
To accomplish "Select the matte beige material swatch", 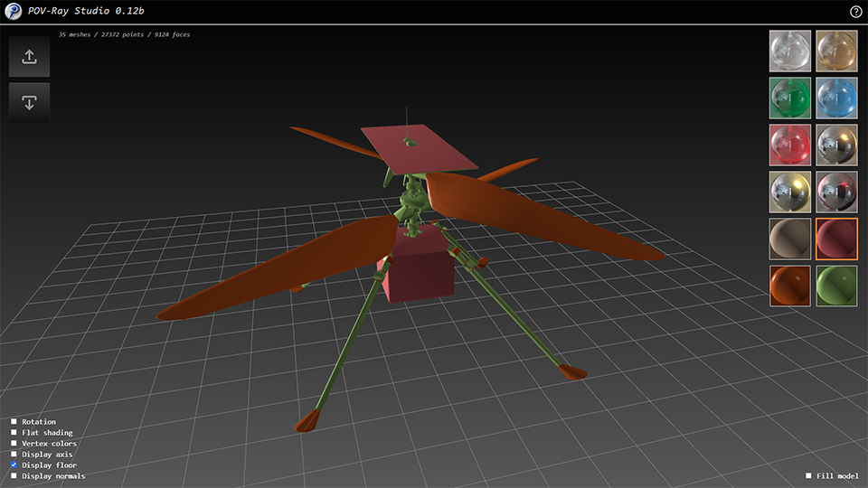I will tap(789, 239).
